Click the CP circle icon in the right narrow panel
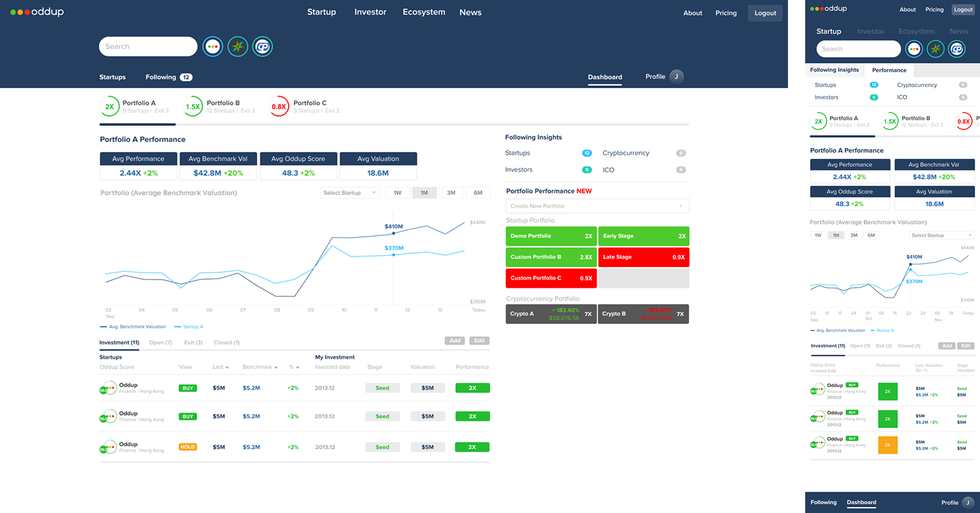 (x=956, y=49)
